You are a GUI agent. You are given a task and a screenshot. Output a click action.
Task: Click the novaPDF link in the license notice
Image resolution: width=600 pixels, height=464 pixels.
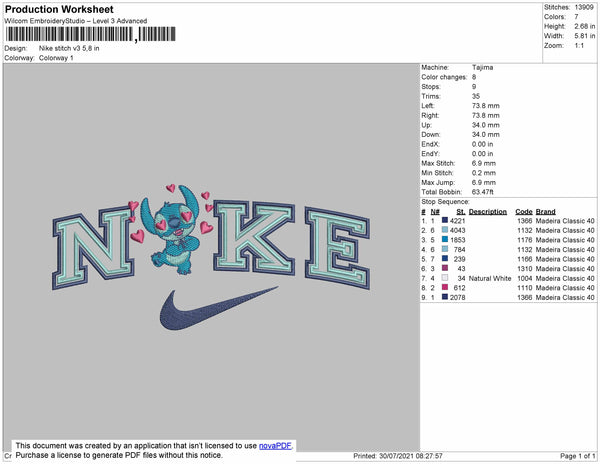tap(274, 446)
